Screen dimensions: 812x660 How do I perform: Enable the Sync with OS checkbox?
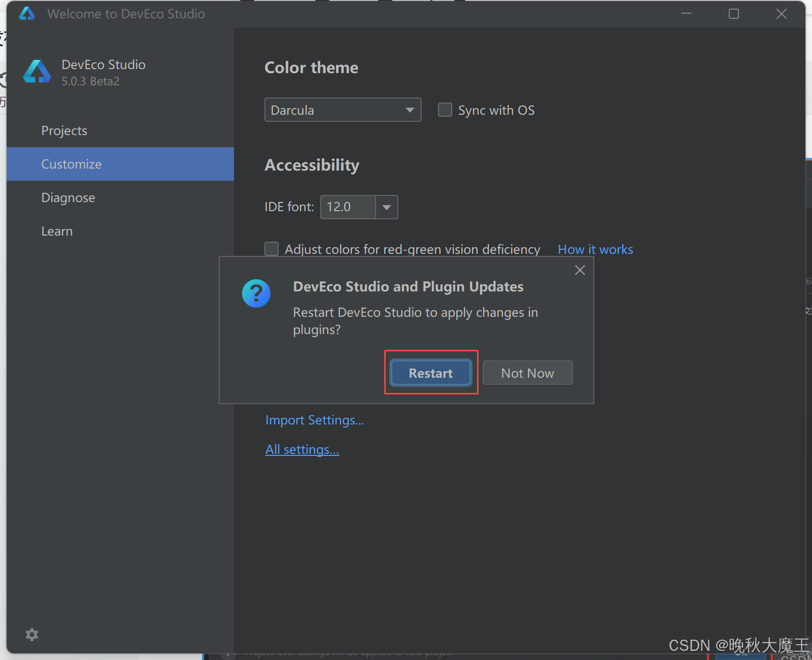[x=445, y=110]
